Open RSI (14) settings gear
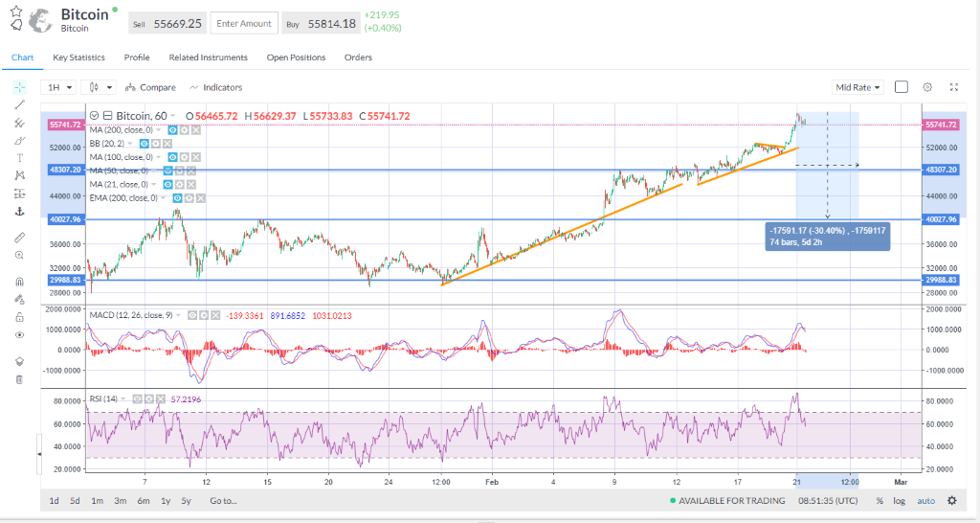Viewport: 980px width, 523px height. click(x=149, y=399)
